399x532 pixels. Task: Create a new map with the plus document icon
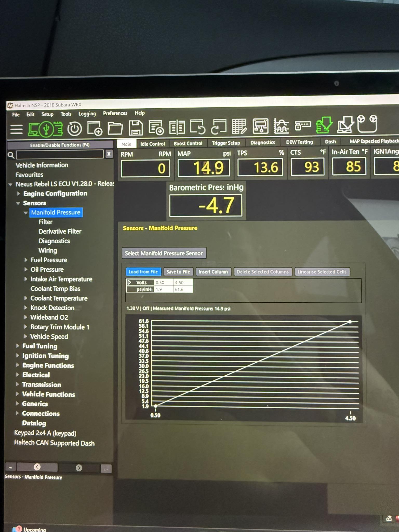[x=95, y=128]
